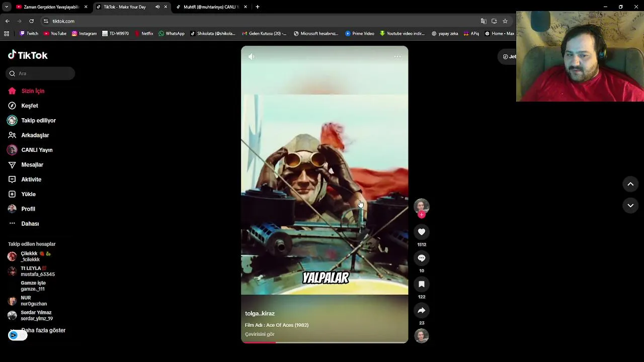
Task: Open Gelen Kutusu Gmail bookmark
Action: pos(264,34)
